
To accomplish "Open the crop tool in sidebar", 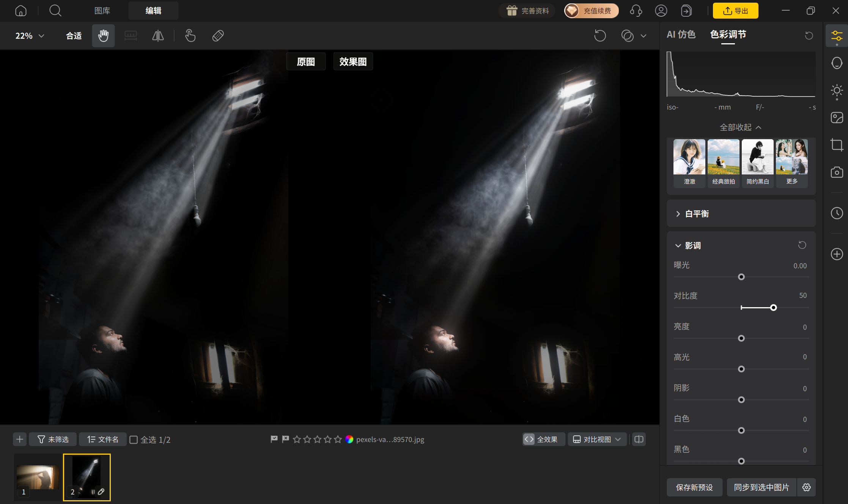I will pos(837,145).
